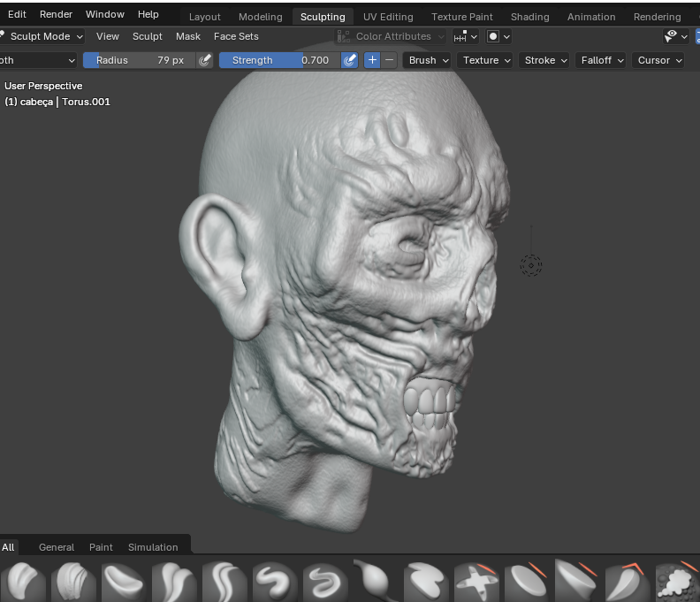Select the flat disc brush with orange line

tap(528, 581)
